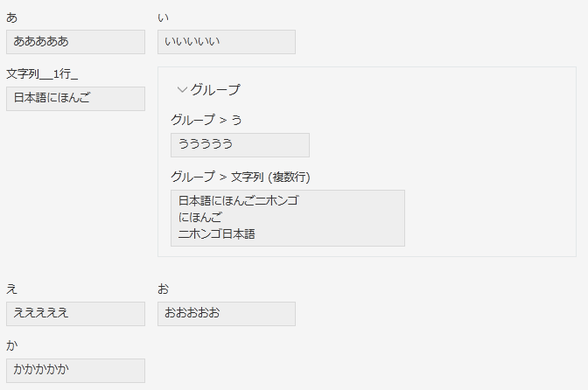Viewport: 588px width, 390px height.
Task: Focus the い field containing いいいいい
Action: 227,42
